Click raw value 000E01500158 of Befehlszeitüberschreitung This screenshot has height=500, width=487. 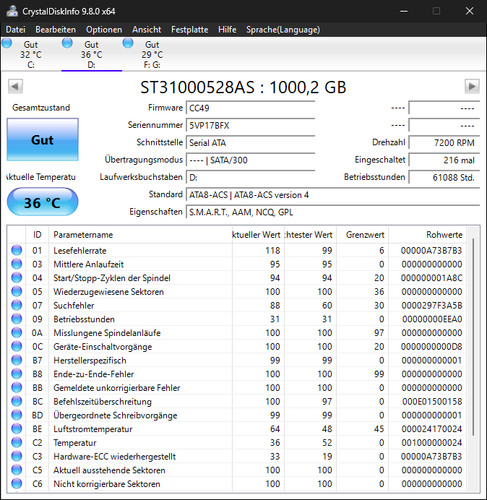[x=431, y=401]
